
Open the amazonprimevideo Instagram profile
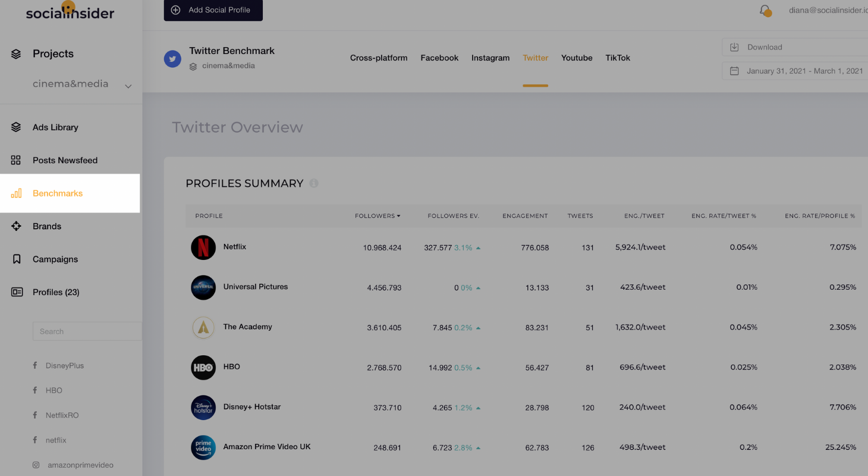[81, 465]
